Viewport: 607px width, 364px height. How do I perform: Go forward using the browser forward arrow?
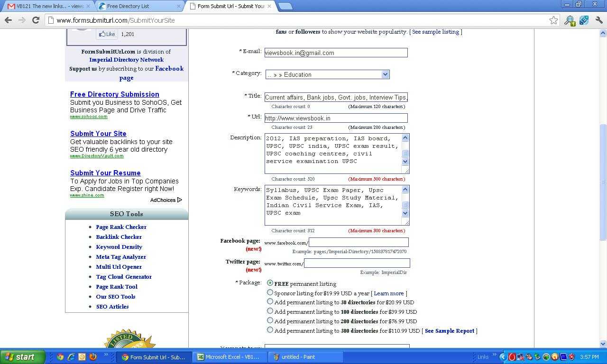22,20
